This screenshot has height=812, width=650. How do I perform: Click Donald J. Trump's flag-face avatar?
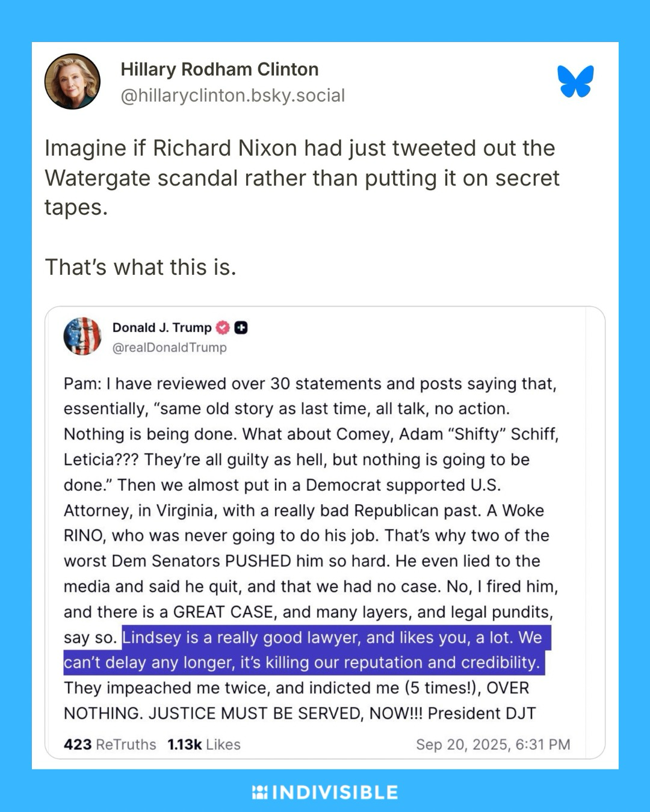tap(82, 336)
